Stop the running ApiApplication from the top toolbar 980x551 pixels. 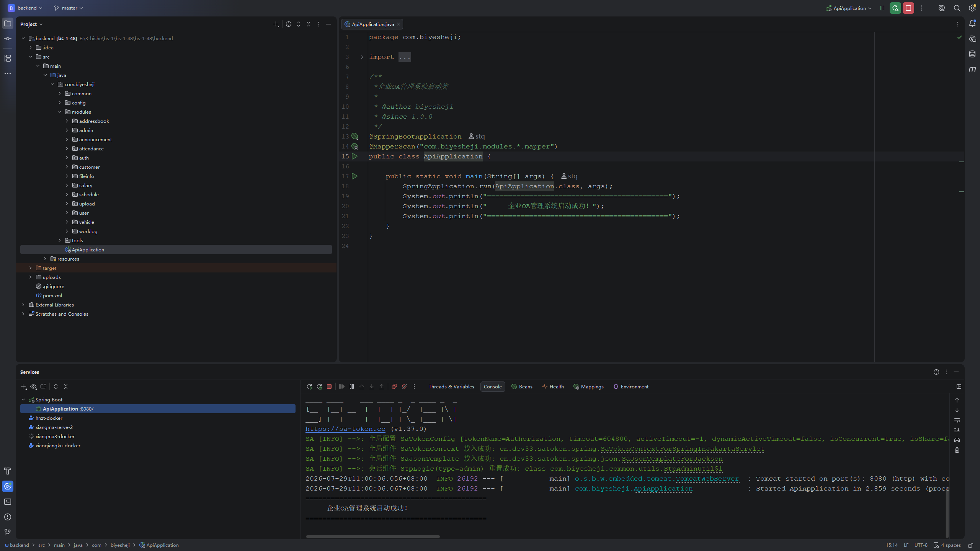[x=908, y=8]
